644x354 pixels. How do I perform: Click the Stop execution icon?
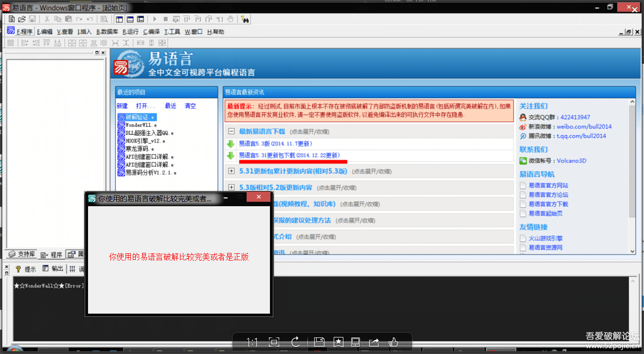[165, 18]
